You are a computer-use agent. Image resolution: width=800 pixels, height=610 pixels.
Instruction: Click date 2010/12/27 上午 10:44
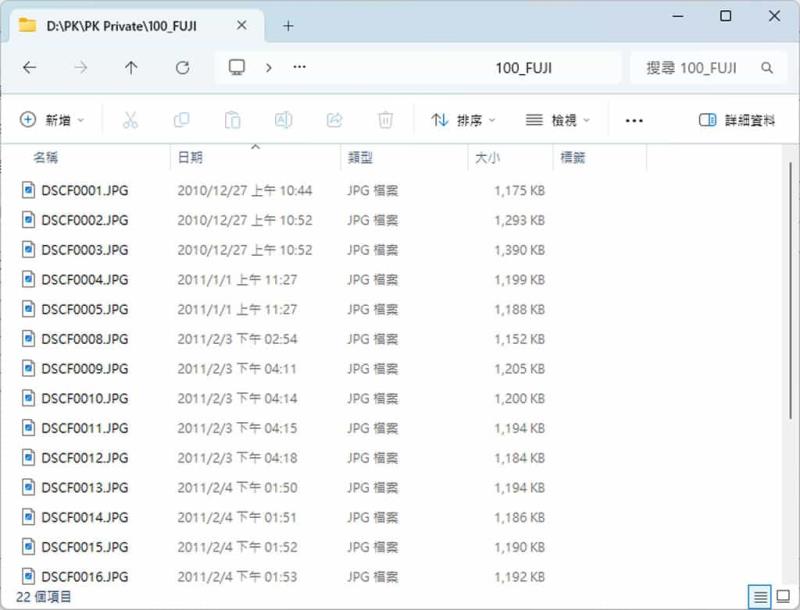[245, 191]
